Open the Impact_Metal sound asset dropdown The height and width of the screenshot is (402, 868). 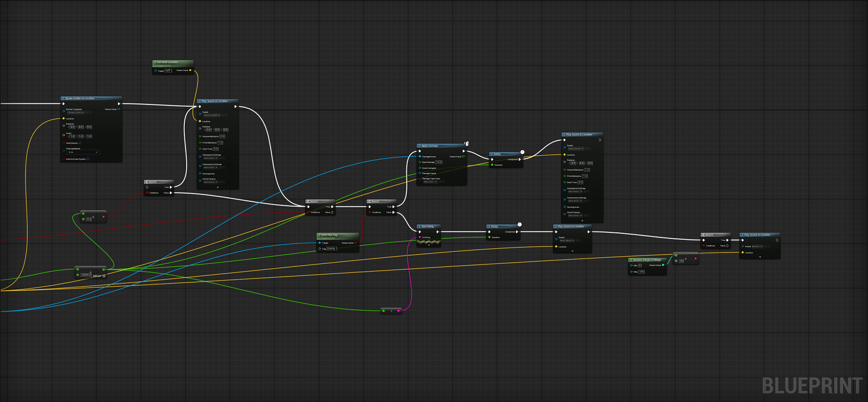[x=567, y=241]
